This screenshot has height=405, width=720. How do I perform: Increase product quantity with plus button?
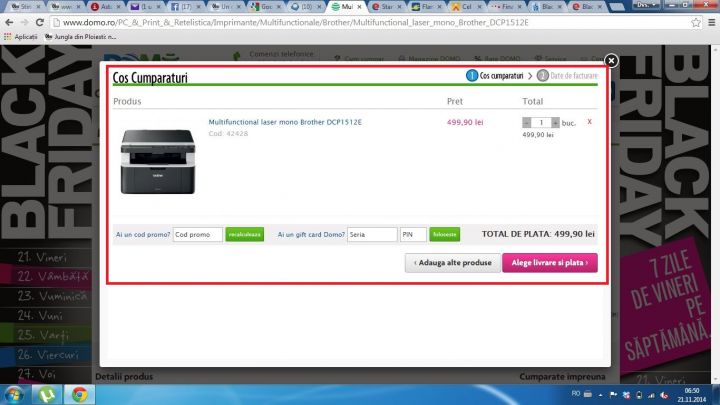tap(555, 122)
